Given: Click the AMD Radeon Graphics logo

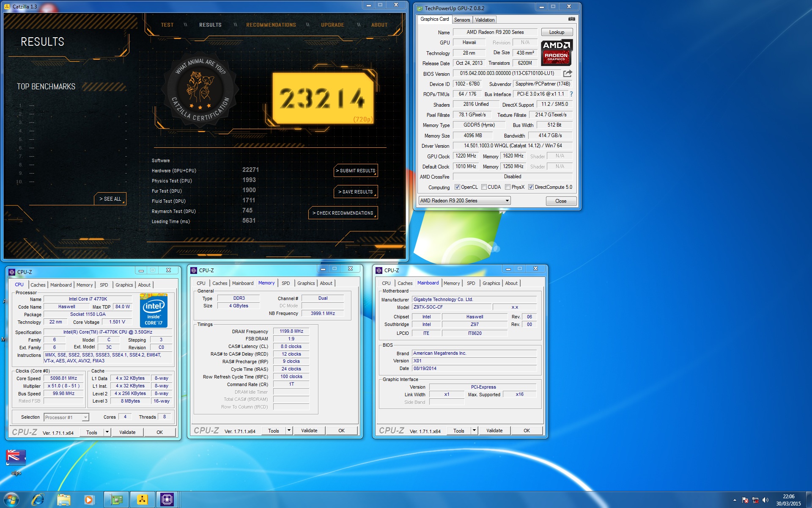Looking at the screenshot, I should click(557, 52).
